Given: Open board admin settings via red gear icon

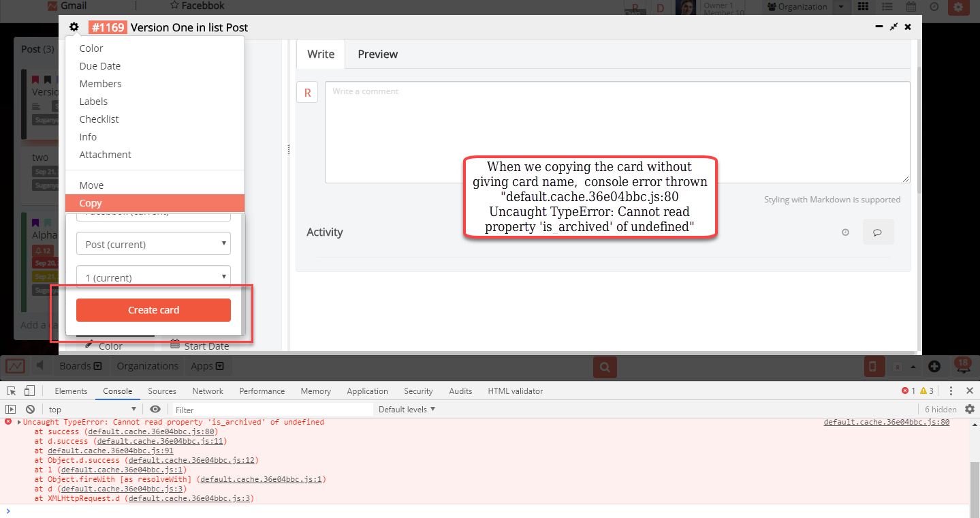Looking at the screenshot, I should tap(960, 7).
